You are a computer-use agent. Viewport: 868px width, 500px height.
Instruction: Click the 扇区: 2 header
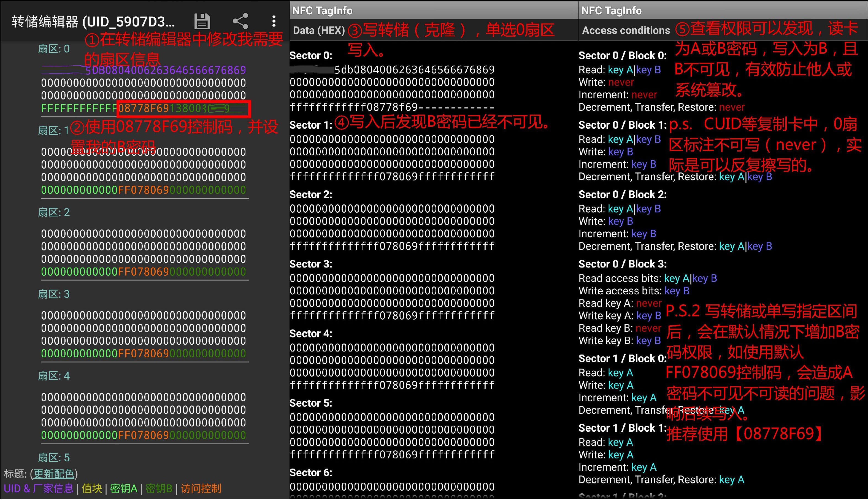[54, 213]
